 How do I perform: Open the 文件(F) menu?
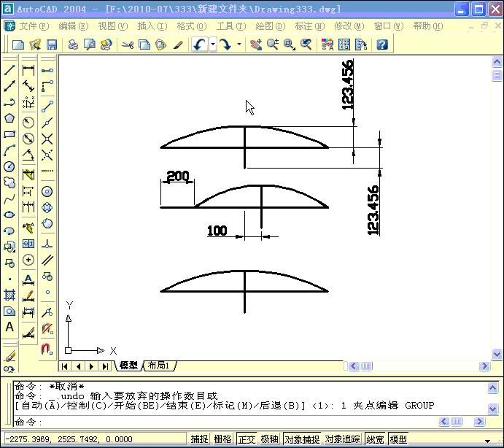(34, 26)
